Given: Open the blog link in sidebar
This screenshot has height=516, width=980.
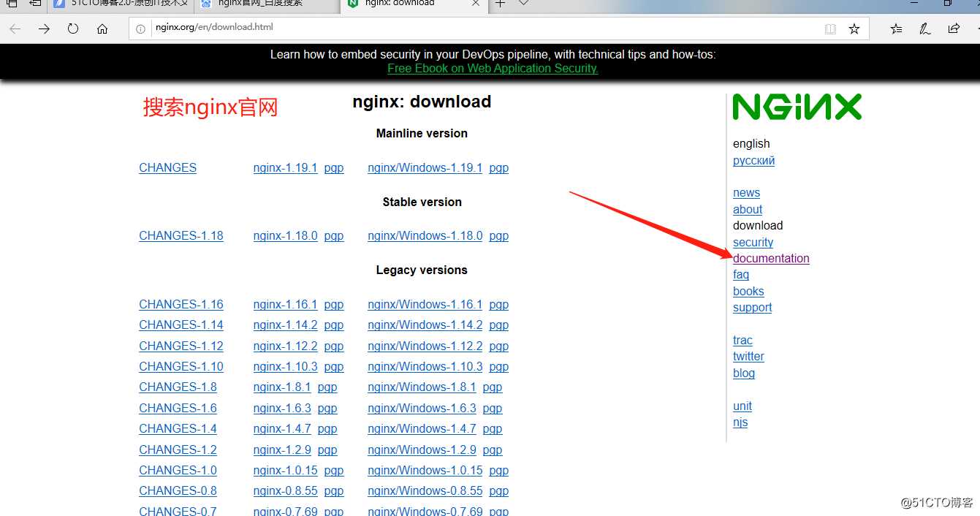Looking at the screenshot, I should [744, 373].
